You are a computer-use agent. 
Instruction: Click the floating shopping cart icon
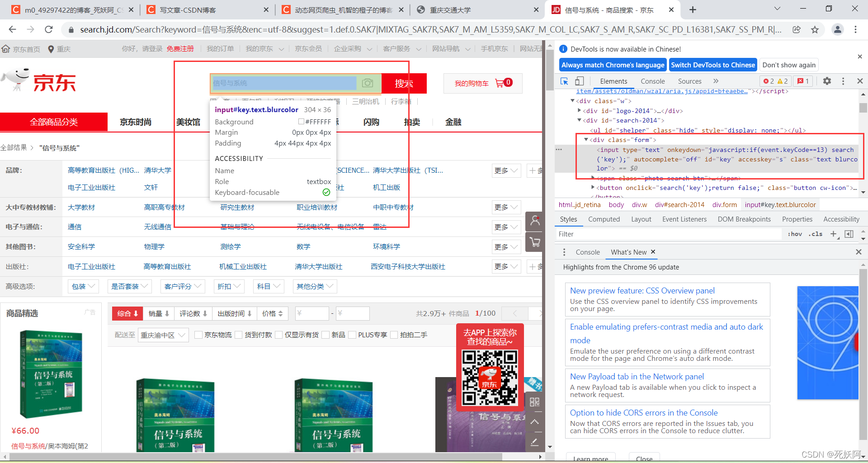click(x=535, y=242)
